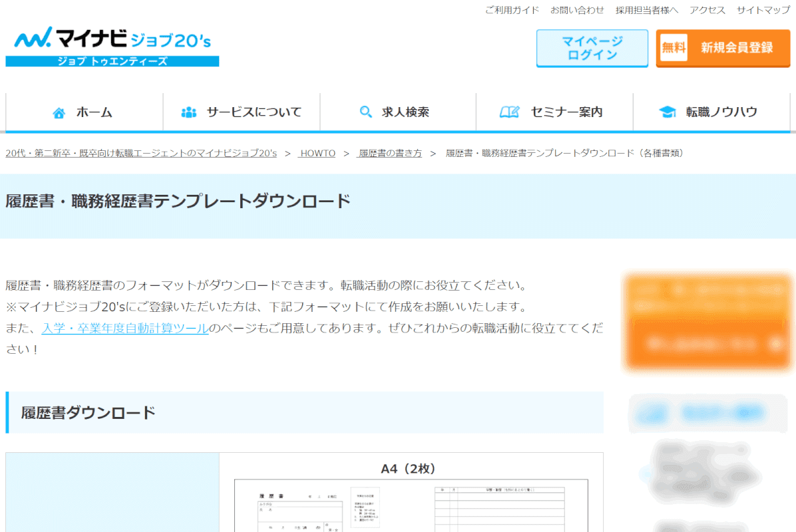Image resolution: width=796 pixels, height=532 pixels.
Task: Follow the HOWTO breadcrumb link
Action: click(317, 153)
